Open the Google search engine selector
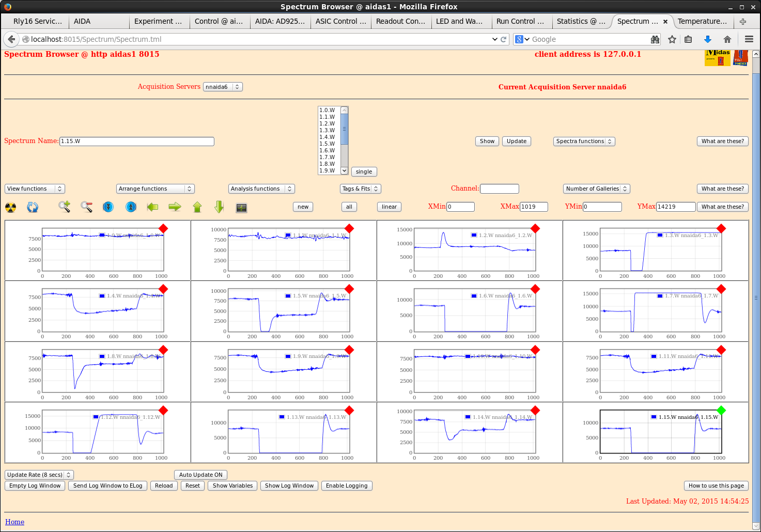The image size is (761, 532). pyautogui.click(x=523, y=39)
